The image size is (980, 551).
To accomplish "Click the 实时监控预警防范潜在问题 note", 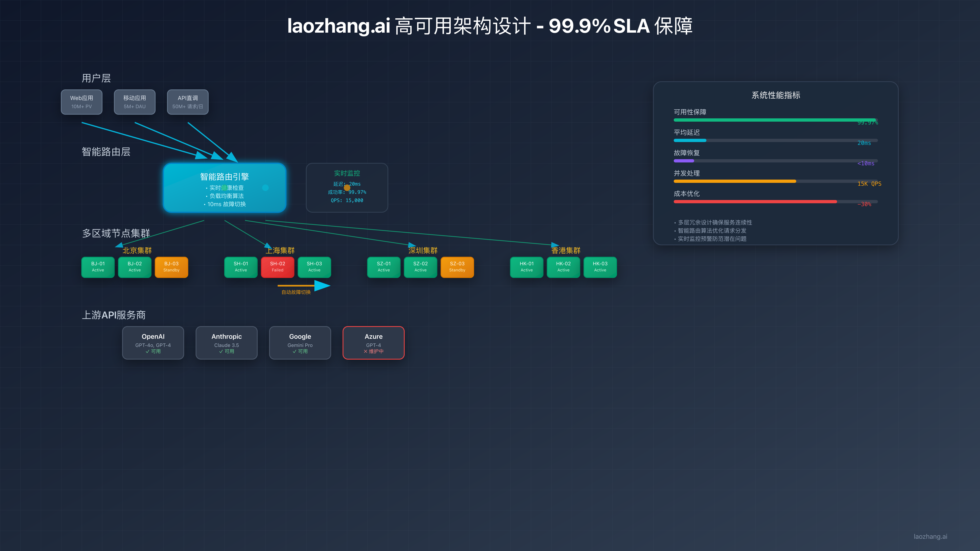I will click(x=710, y=239).
